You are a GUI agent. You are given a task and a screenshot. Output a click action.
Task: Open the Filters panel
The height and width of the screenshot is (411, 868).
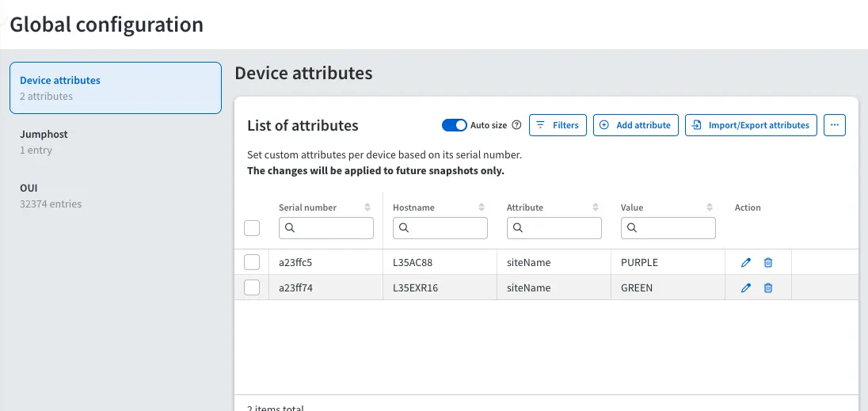[x=558, y=125]
